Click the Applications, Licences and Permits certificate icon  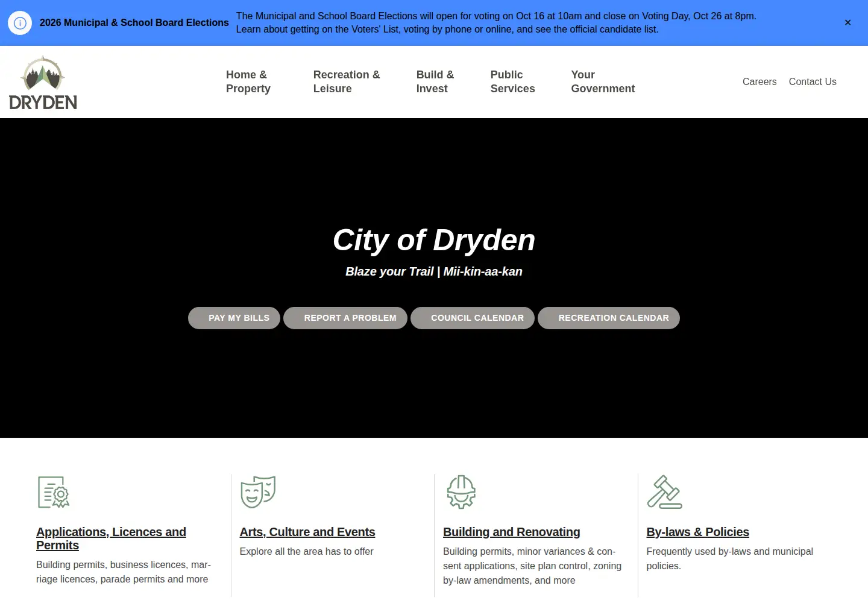click(54, 492)
